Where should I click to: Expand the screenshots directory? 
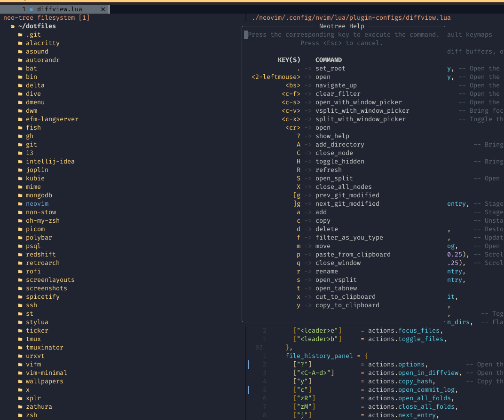47,288
